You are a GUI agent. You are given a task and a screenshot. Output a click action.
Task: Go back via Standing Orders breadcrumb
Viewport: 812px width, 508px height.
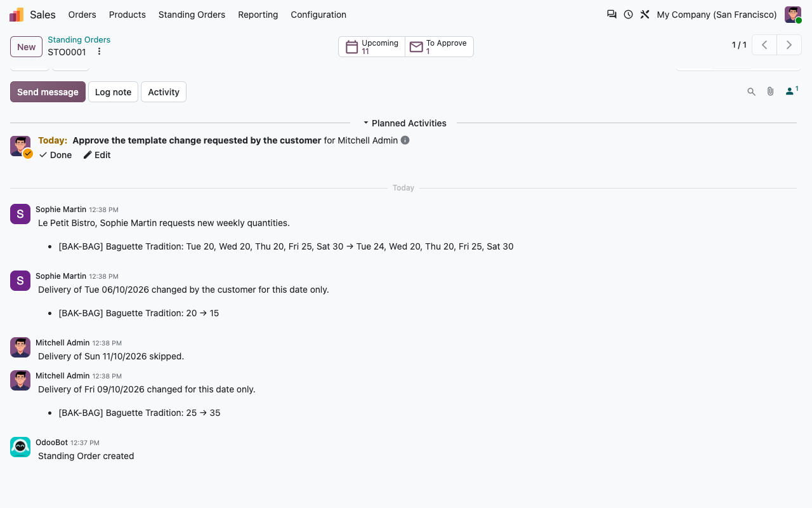tap(79, 40)
